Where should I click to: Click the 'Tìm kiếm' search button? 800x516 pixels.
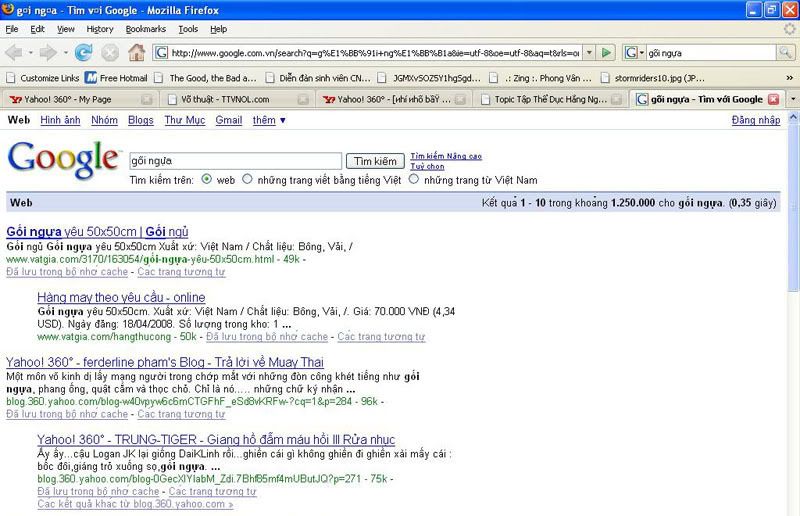click(x=375, y=161)
